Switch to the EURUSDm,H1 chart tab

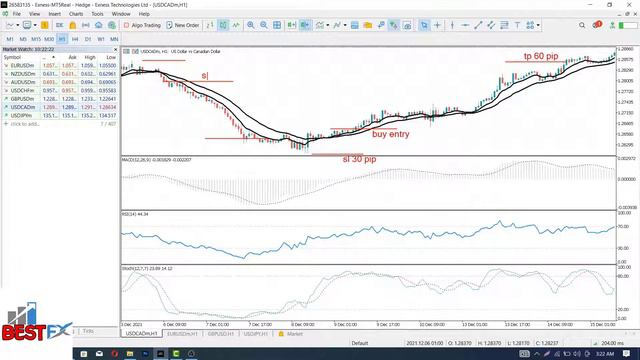(182, 334)
